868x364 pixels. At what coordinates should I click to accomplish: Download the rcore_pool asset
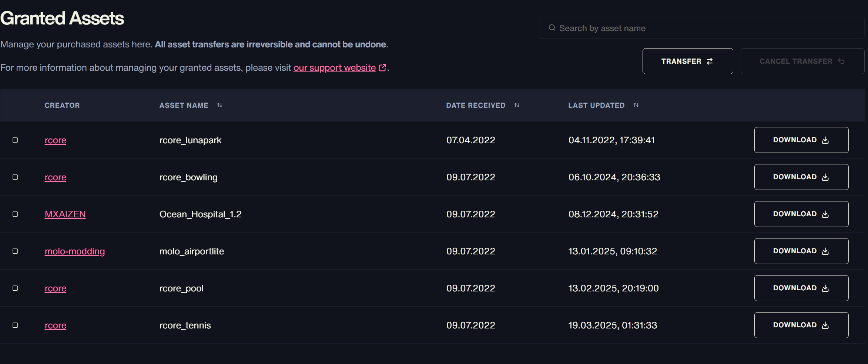(x=801, y=288)
